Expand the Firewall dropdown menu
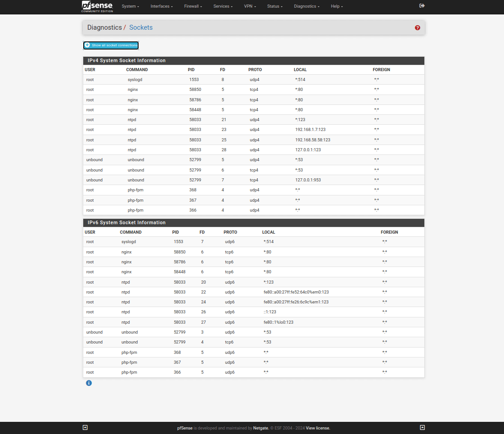Screen dimensions: 504x434 click(193, 7)
